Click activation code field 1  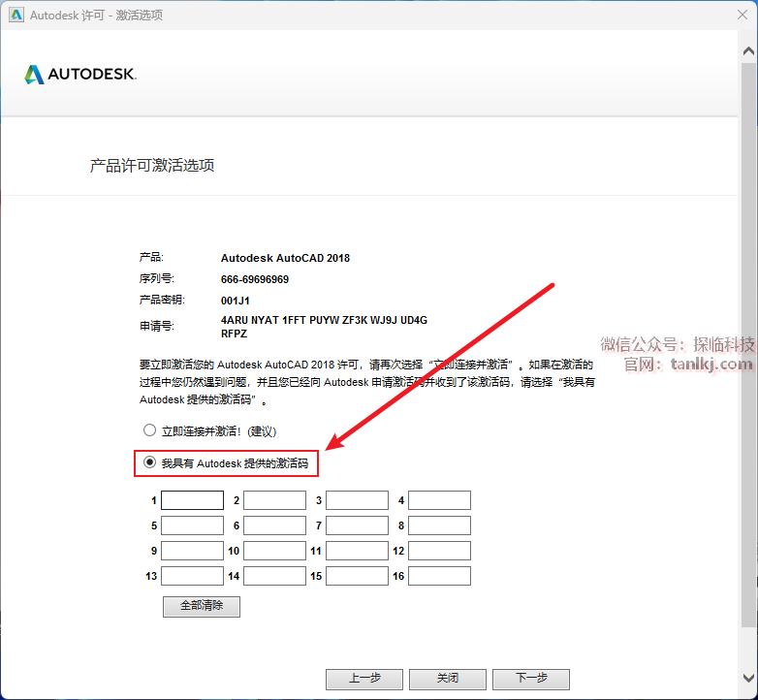point(192,500)
